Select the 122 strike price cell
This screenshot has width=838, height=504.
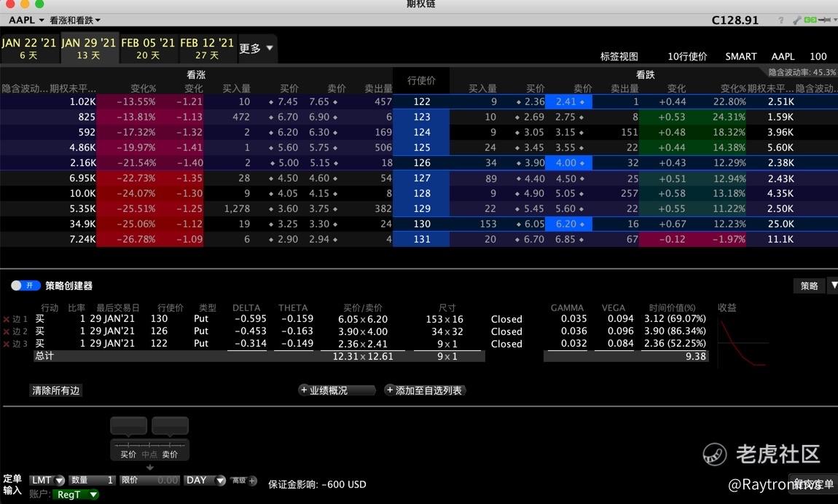(x=421, y=102)
